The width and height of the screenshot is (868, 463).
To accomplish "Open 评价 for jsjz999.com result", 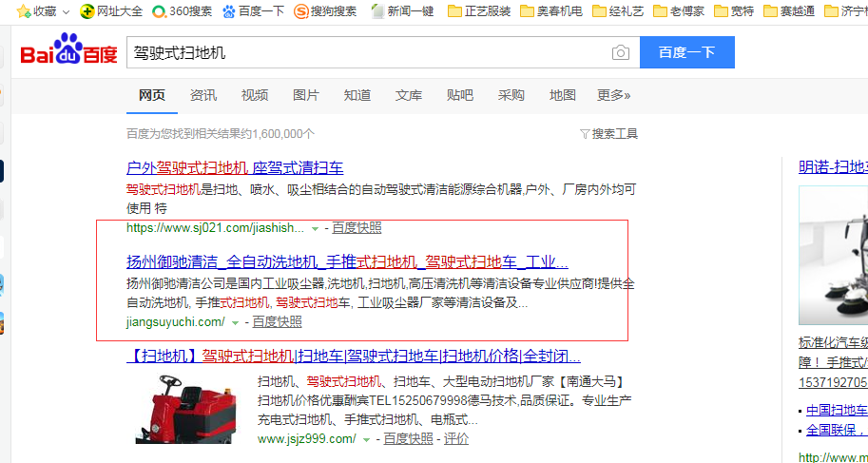I will point(456,439).
